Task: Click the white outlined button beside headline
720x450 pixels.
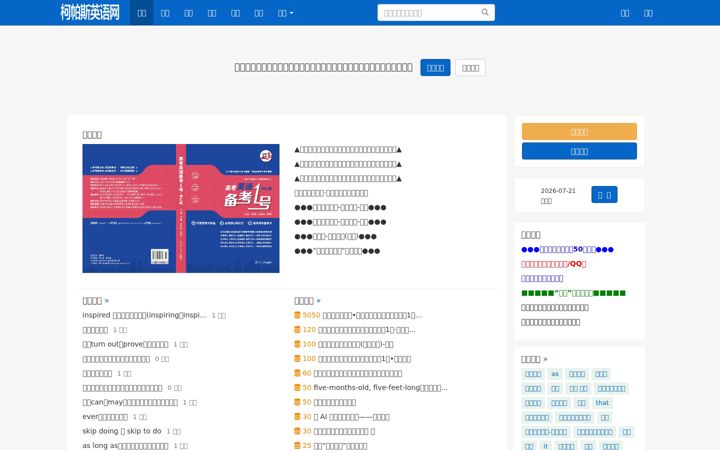Action: click(470, 68)
